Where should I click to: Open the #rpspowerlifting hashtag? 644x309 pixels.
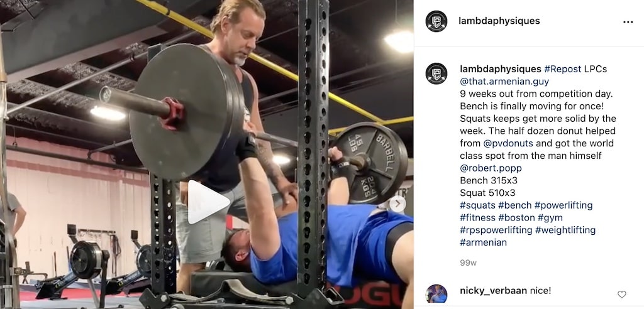(496, 230)
